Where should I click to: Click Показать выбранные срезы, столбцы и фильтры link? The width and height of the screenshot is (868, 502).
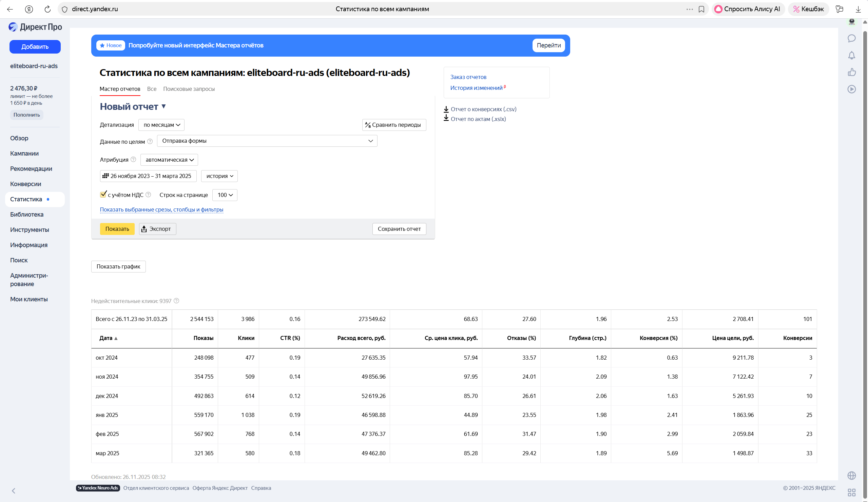pos(161,209)
